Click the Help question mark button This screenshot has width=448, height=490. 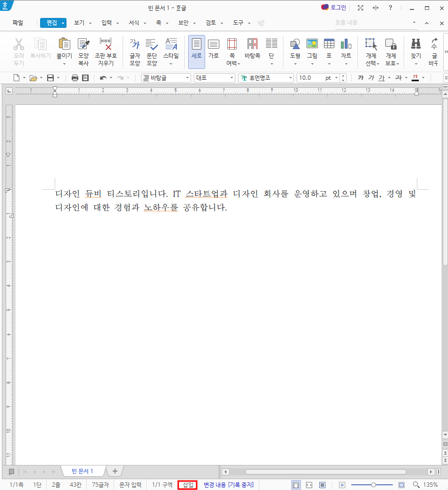pos(390,8)
